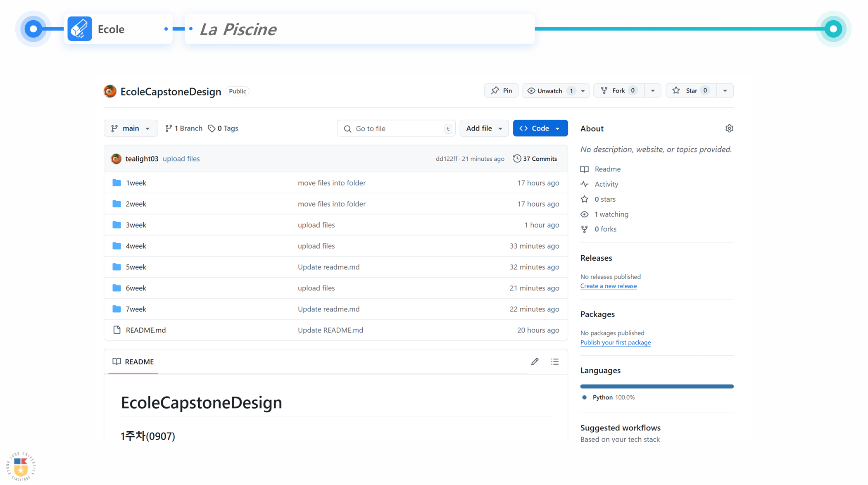
Task: Click the README.md file icon
Action: (117, 330)
